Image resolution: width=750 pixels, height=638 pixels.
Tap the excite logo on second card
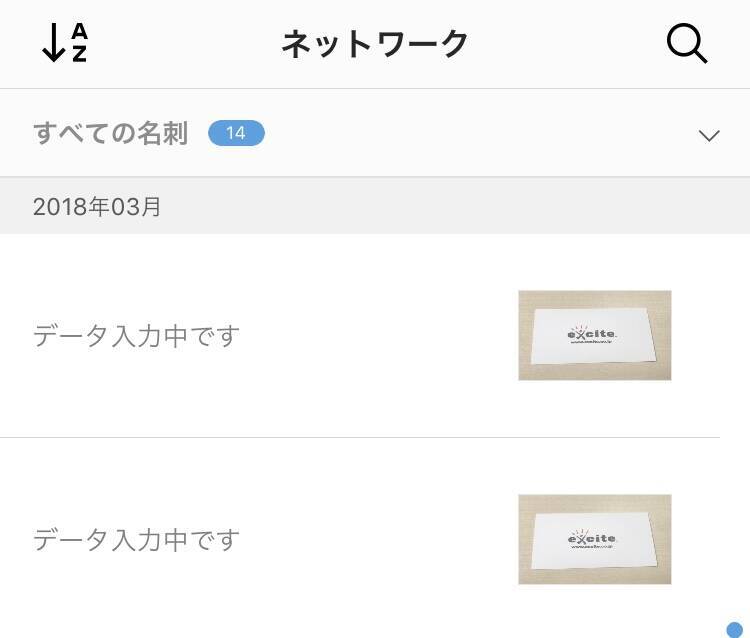pos(592,538)
